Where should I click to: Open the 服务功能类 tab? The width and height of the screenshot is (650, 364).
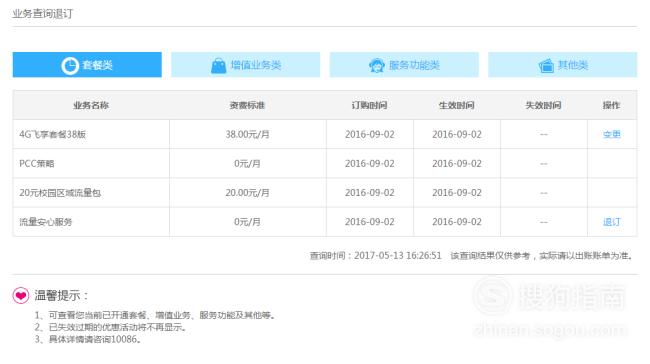point(404,65)
